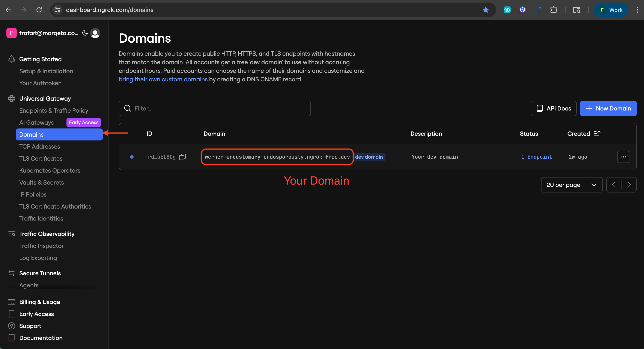Open Endpoints & Traffic Policy
The image size is (644, 349).
[x=54, y=111]
